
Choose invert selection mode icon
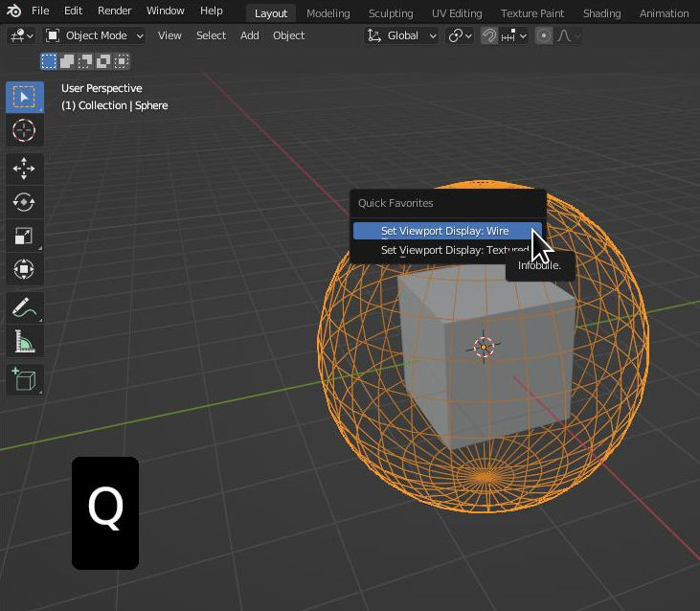[x=103, y=61]
